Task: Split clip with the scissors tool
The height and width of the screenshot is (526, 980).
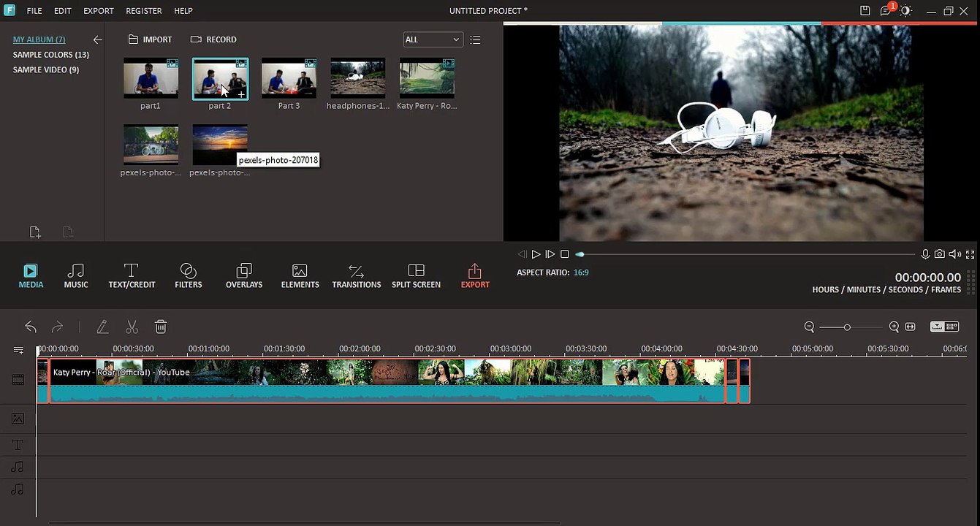Action: click(x=132, y=327)
